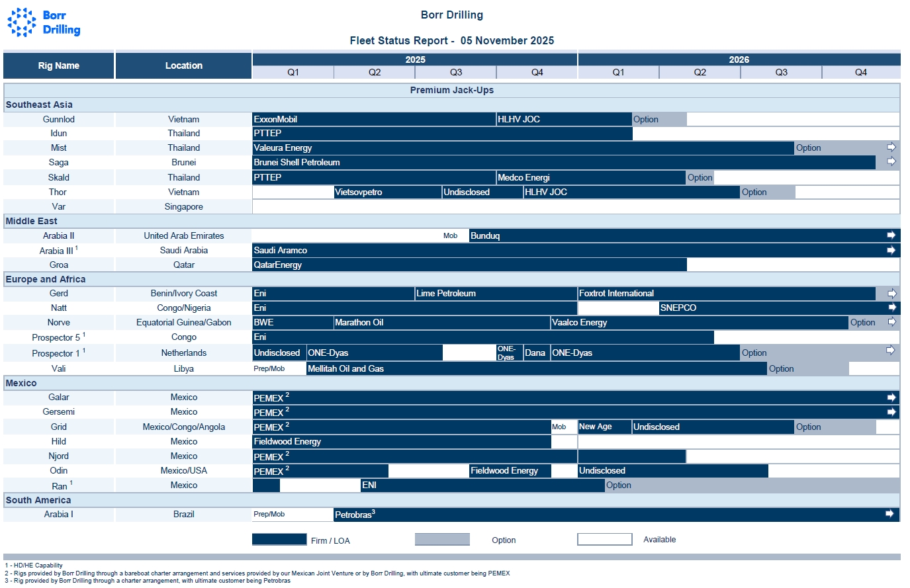Select the Rig Name column header

pyautogui.click(x=59, y=65)
